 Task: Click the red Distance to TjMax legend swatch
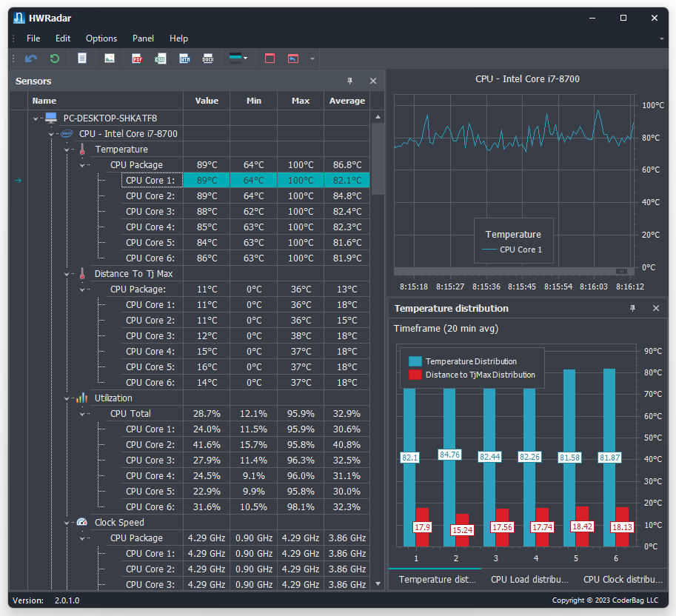415,375
